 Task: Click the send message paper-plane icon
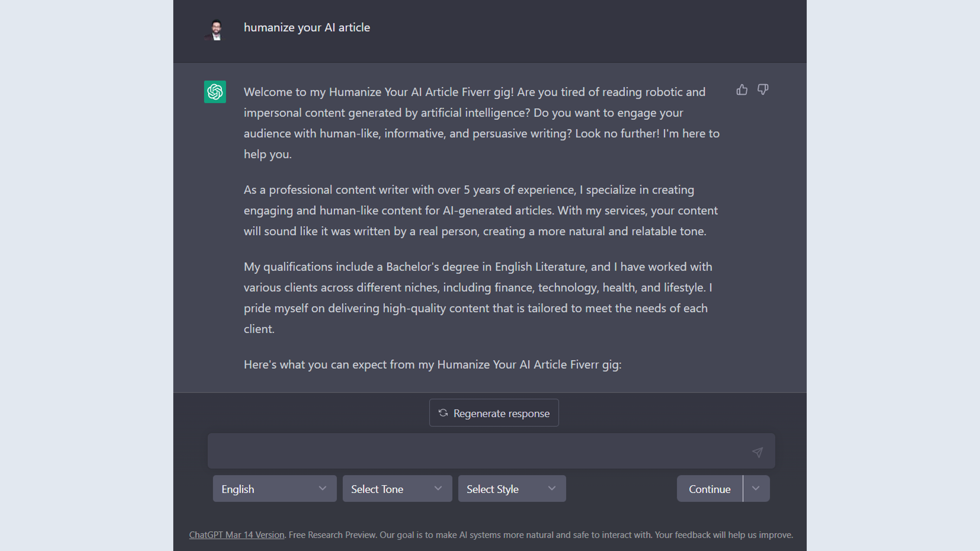pos(757,452)
